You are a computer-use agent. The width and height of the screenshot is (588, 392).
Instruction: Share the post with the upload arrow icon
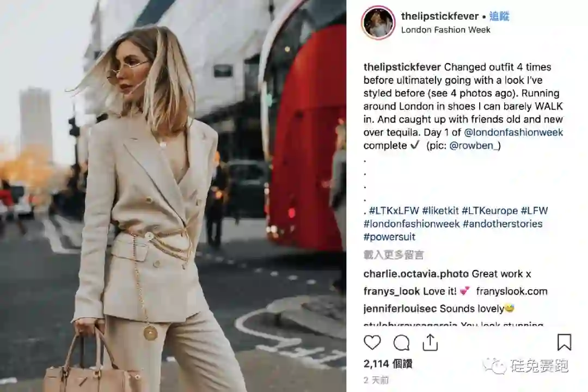(x=430, y=342)
